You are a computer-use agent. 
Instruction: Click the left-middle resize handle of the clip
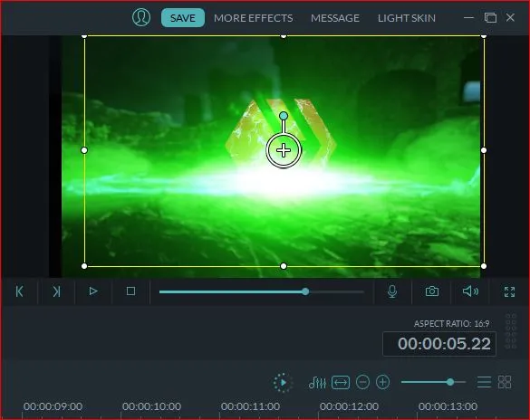pos(84,150)
